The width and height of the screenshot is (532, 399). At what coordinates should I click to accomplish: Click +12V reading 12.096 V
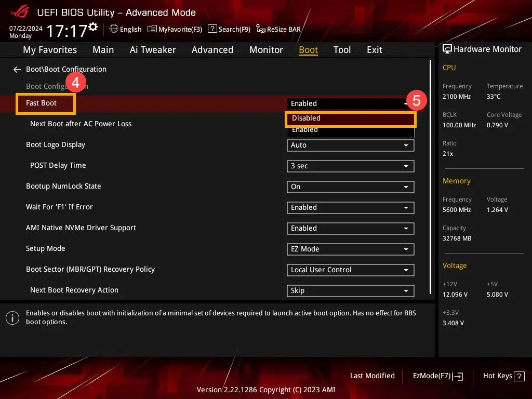coord(455,295)
